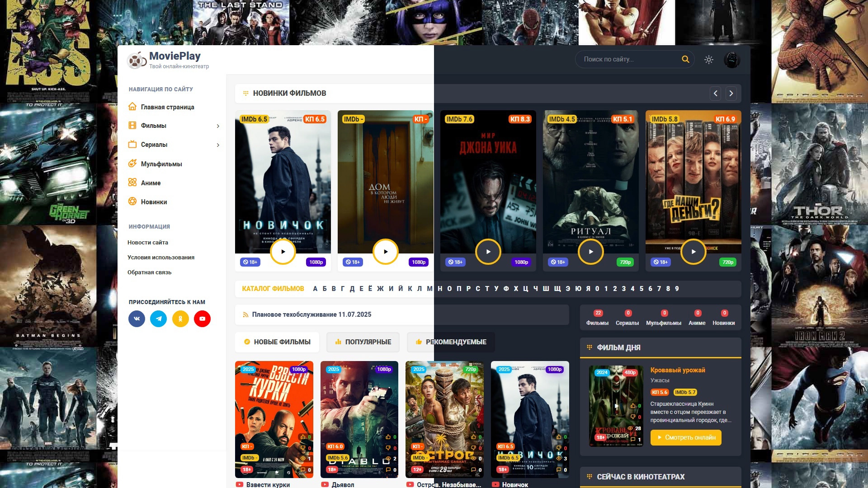
Task: Open the Кровавый урожай poster thumbnail
Action: [616, 406]
